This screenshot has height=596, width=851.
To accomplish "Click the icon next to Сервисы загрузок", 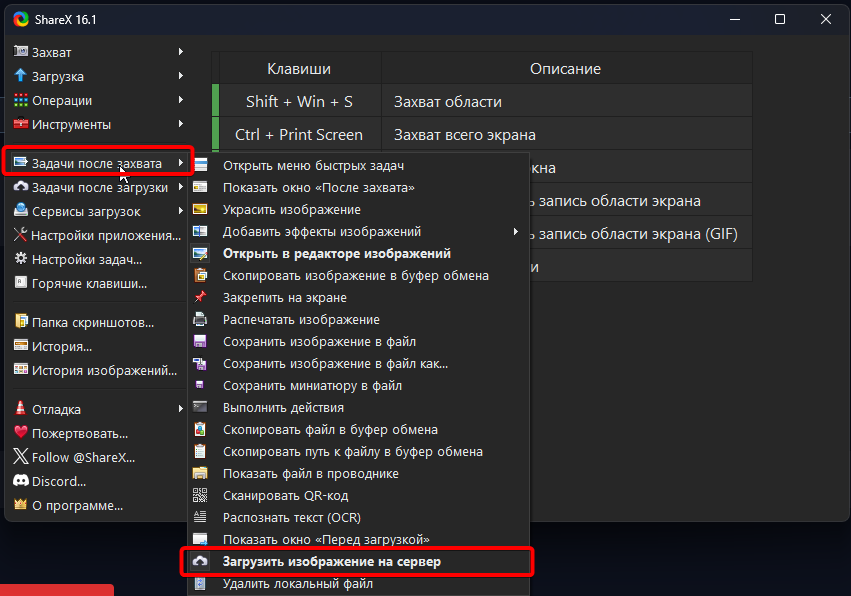I will 21,211.
